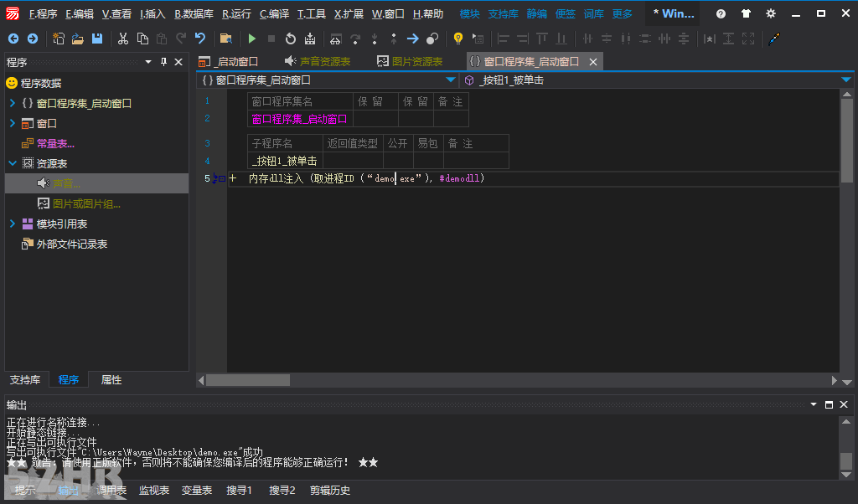Close the 窗口程序集_启动窗口 editor tab

point(593,62)
